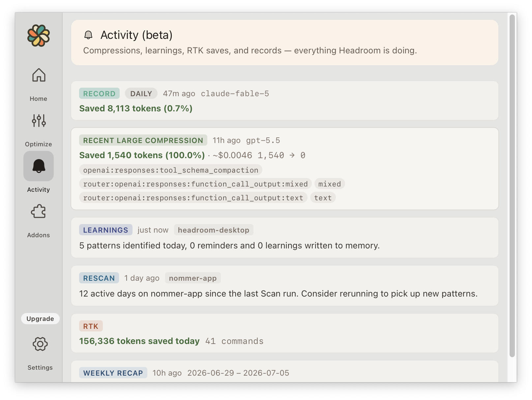Image resolution: width=532 pixels, height=400 pixels.
Task: Click the router function_call_output:text tag
Action: (x=193, y=198)
